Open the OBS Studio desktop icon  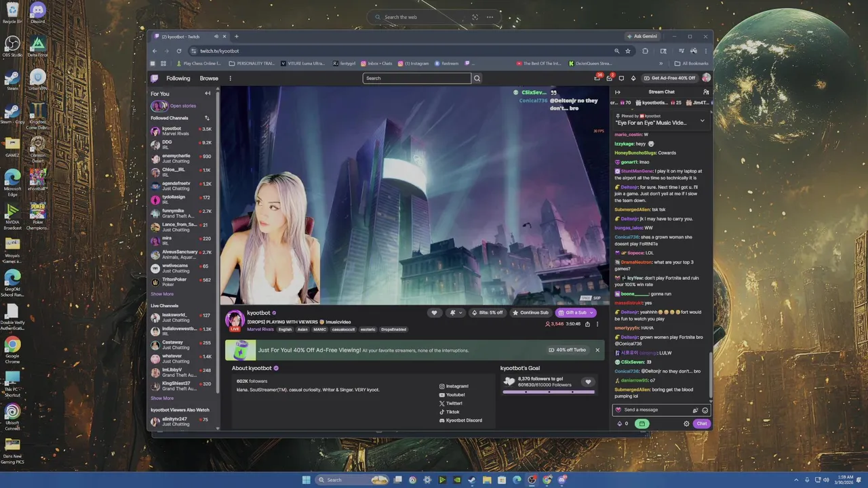click(12, 46)
